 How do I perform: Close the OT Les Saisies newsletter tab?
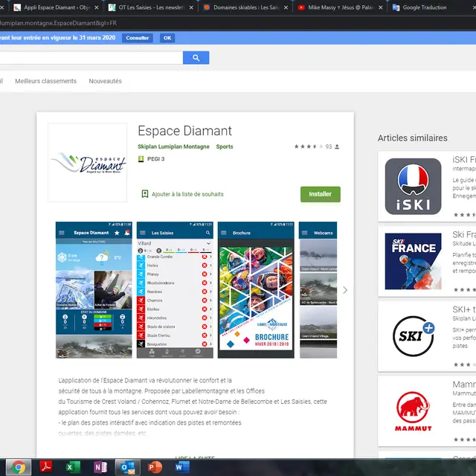(191, 7)
